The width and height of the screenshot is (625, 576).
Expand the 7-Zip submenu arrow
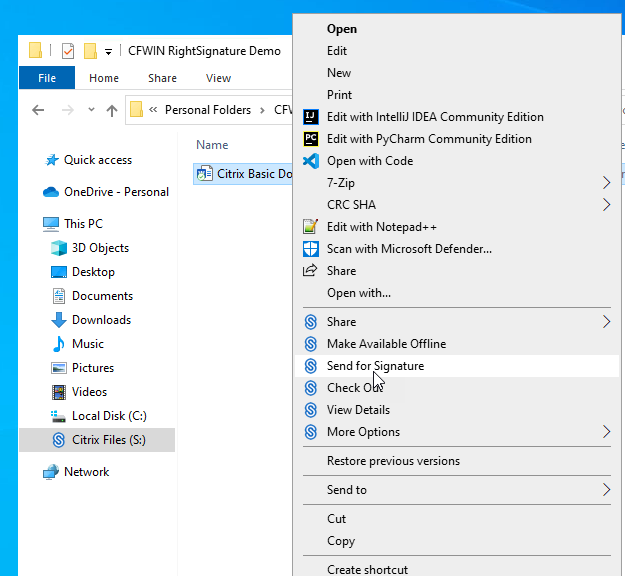coord(606,183)
